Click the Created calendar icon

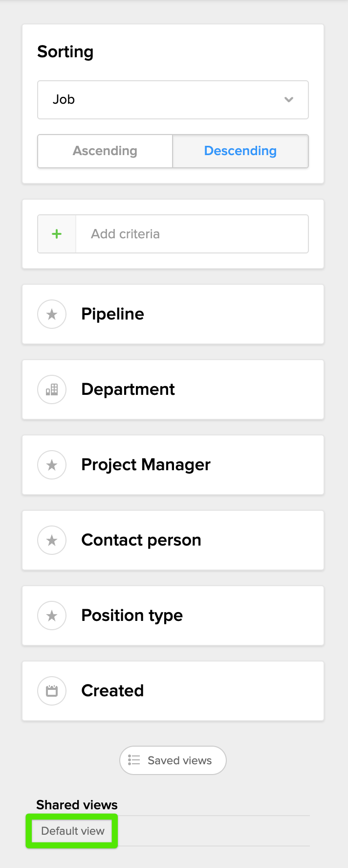pos(52,691)
